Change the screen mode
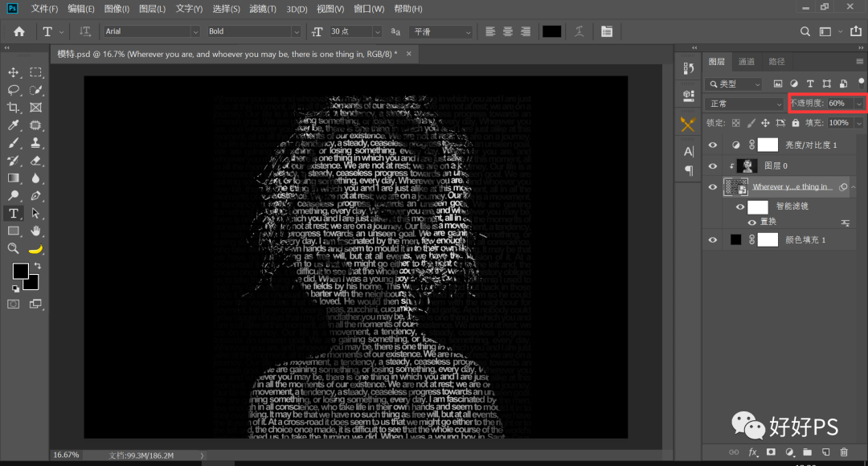The width and height of the screenshot is (868, 466). (x=35, y=304)
